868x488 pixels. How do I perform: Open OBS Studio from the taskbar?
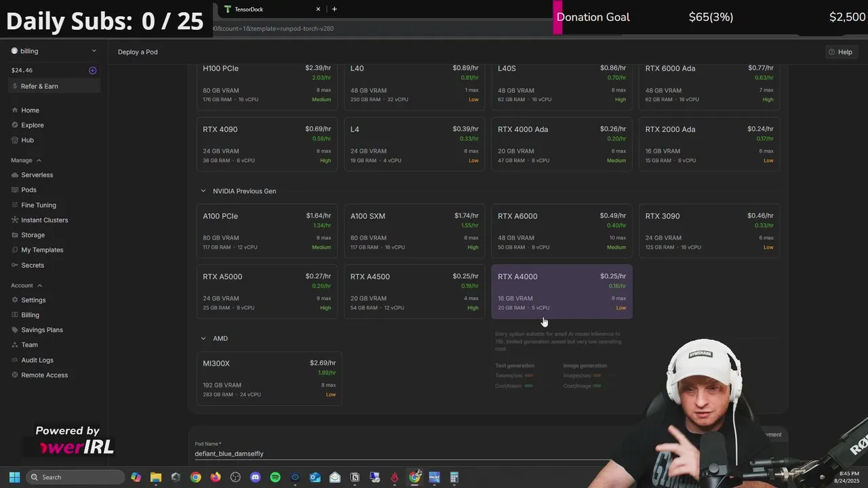tap(235, 477)
